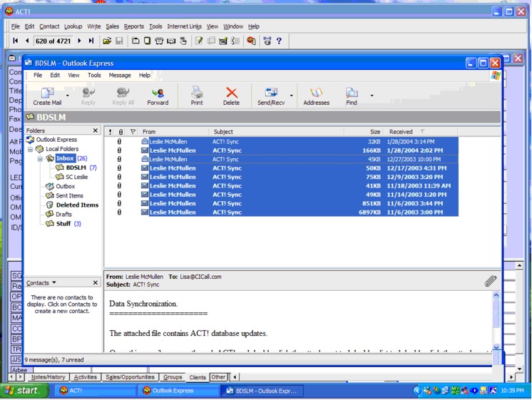Select message received 1/28/2004 3:14 PM
The height and width of the screenshot is (400, 532).
pos(282,141)
